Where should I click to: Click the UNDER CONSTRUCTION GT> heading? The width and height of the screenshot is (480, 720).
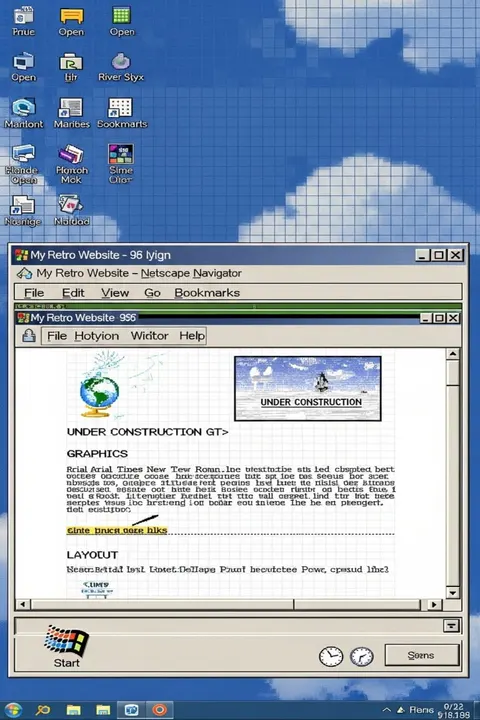147,432
